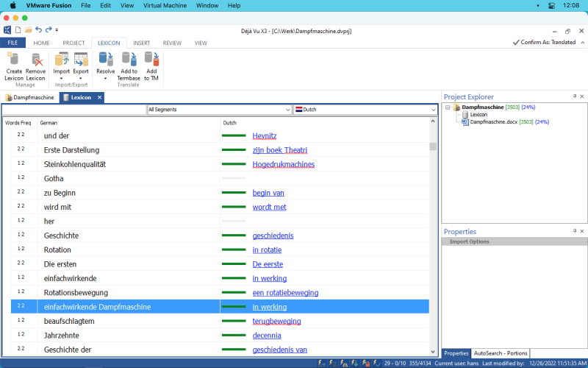Switch to the VIEW ribbon tab

[x=201, y=43]
